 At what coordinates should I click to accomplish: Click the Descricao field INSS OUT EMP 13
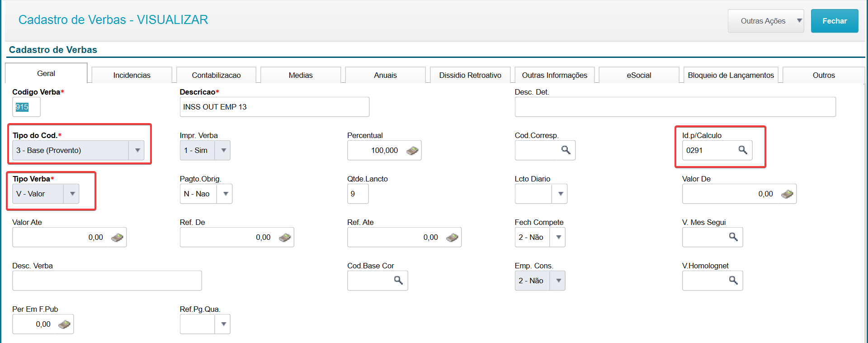point(274,107)
